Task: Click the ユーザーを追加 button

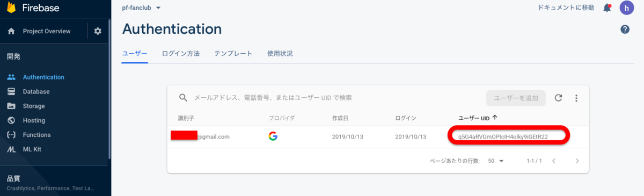Action: coord(516,98)
